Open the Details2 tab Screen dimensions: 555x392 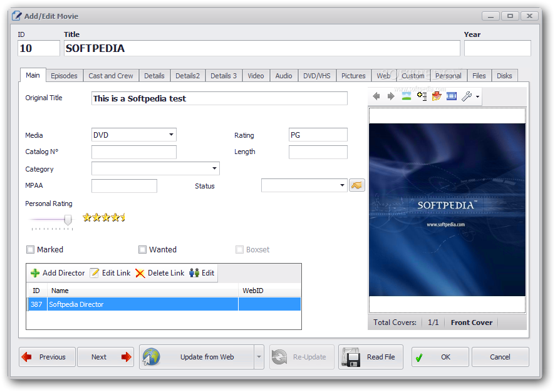(187, 76)
